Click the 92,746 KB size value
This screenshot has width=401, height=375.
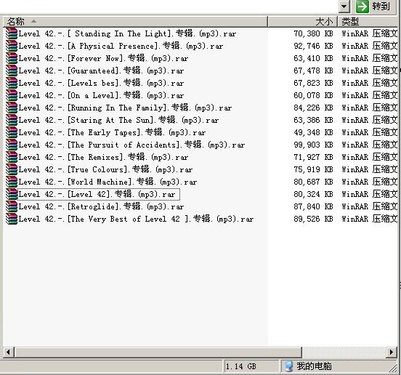point(313,46)
